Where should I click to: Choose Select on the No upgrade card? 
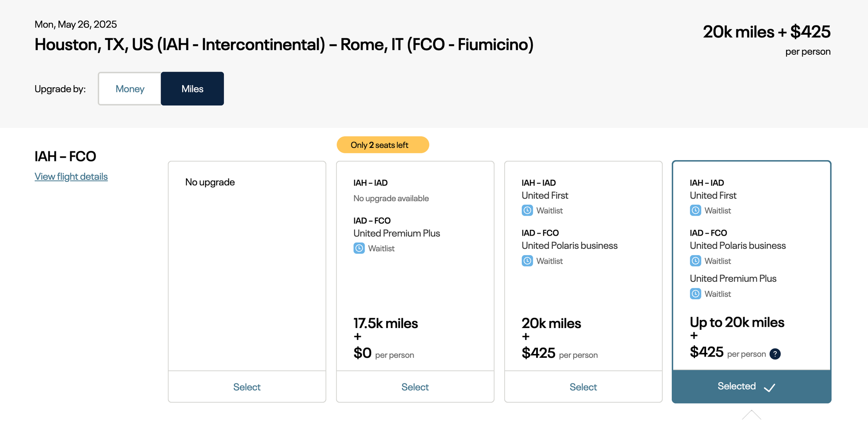point(247,387)
